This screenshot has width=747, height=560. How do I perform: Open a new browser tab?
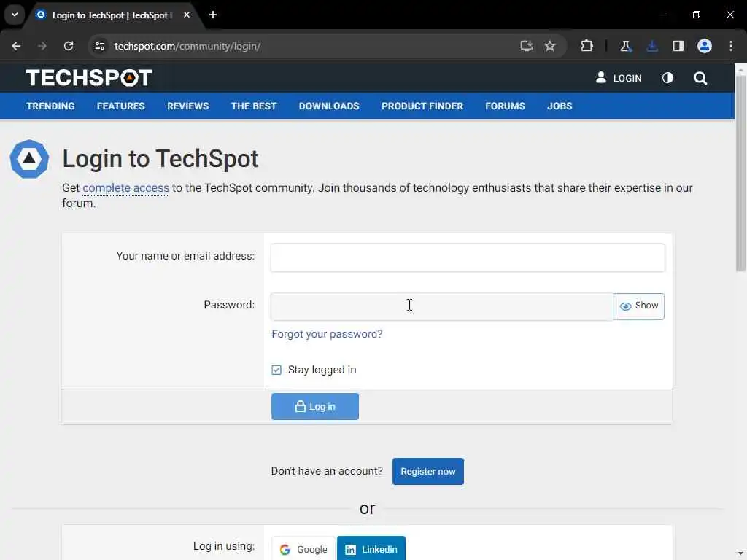[x=213, y=15]
